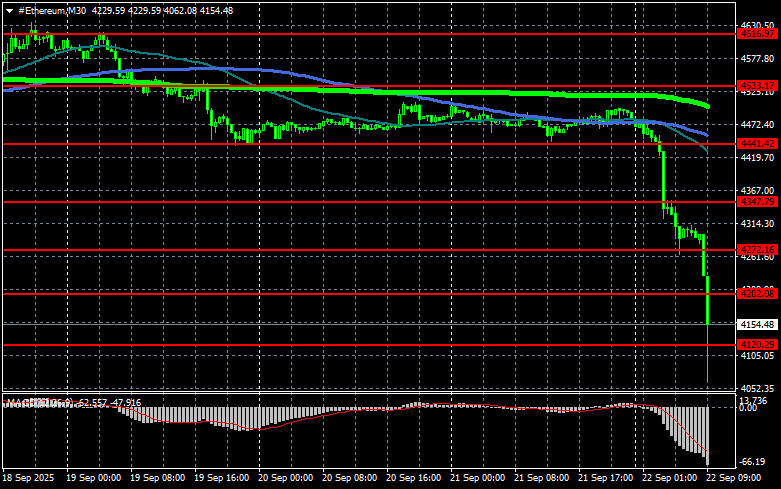Click 4577.80 on the price scale
781x489 pixels.
coord(757,59)
